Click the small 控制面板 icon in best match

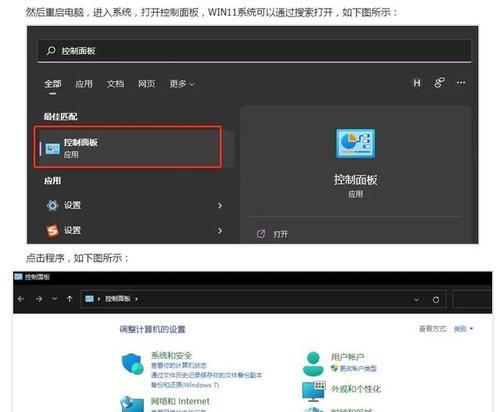pos(52,149)
